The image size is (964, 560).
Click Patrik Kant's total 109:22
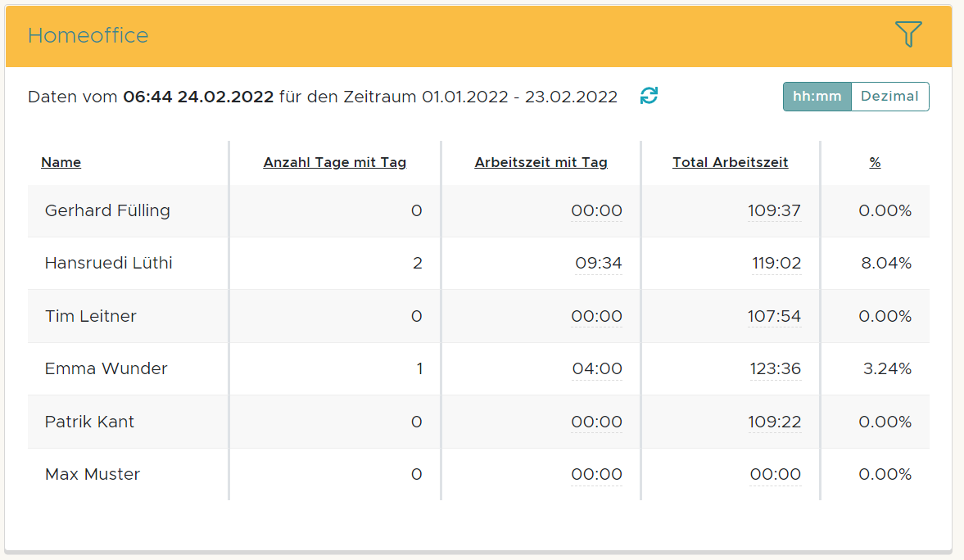point(774,422)
